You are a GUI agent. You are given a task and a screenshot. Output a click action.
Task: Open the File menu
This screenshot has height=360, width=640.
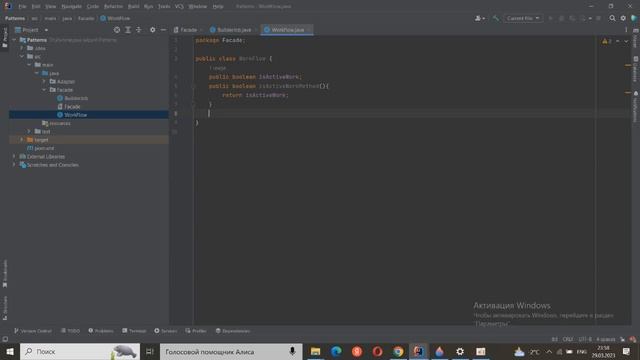pos(22,7)
